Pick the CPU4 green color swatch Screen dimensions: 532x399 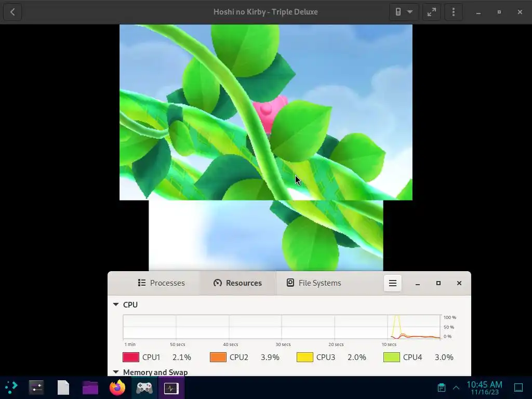392,357
